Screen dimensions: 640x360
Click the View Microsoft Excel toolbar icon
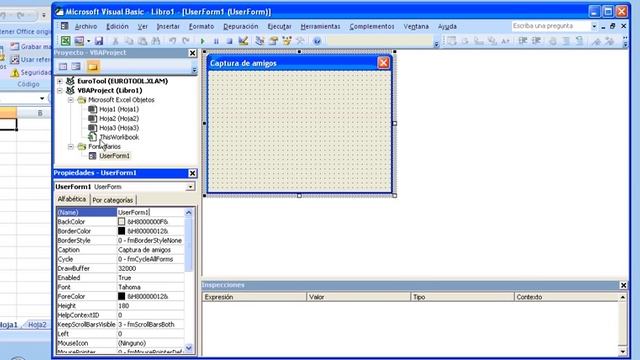65,41
